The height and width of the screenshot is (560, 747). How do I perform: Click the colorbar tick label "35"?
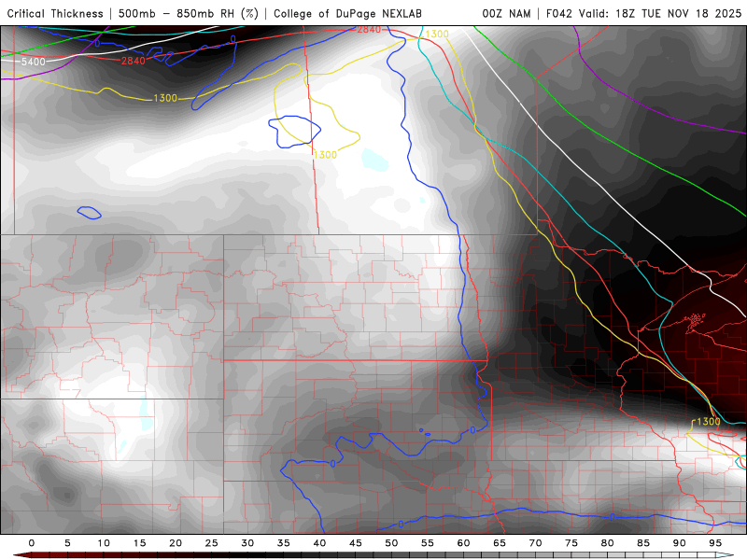(x=284, y=543)
